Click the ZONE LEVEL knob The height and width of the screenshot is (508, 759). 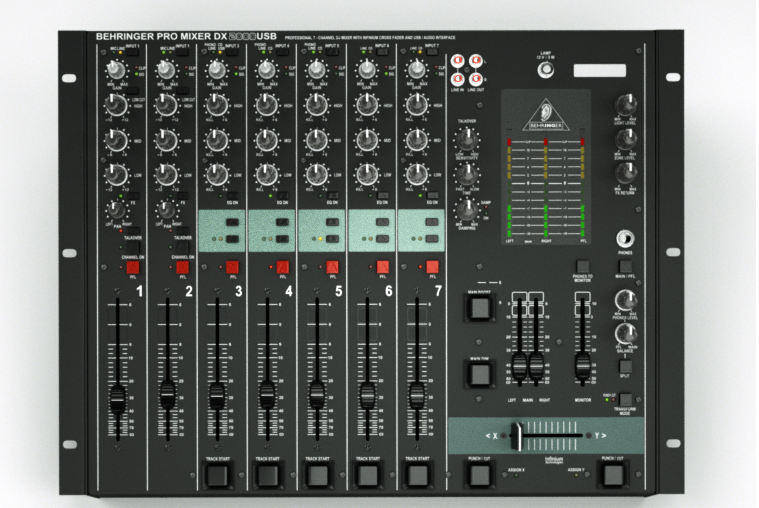(625, 140)
